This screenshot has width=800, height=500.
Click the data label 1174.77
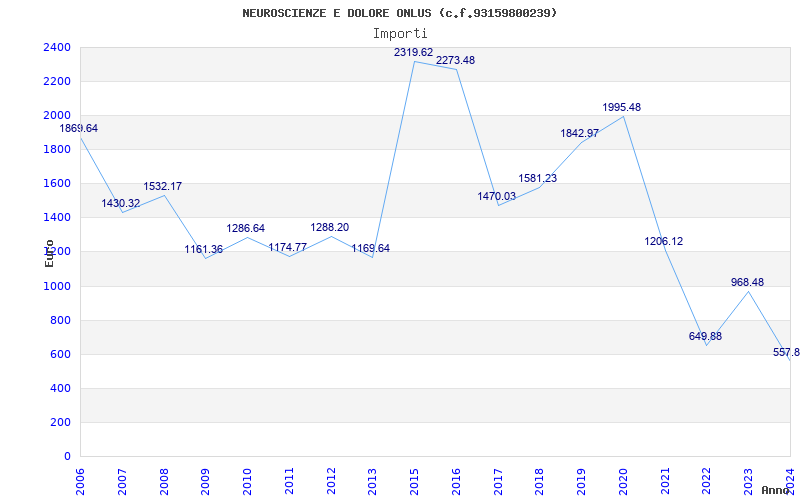tap(287, 247)
